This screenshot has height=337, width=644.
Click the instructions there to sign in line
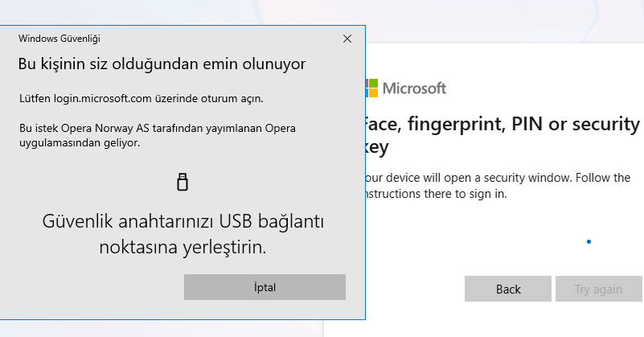[437, 194]
